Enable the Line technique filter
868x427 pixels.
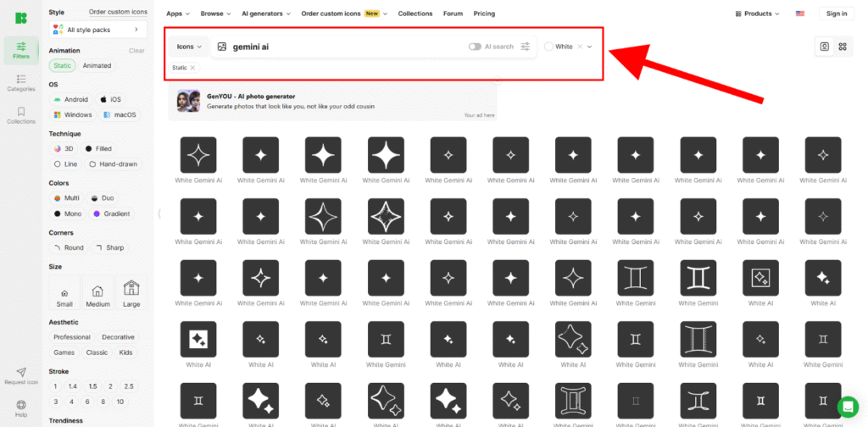(65, 164)
